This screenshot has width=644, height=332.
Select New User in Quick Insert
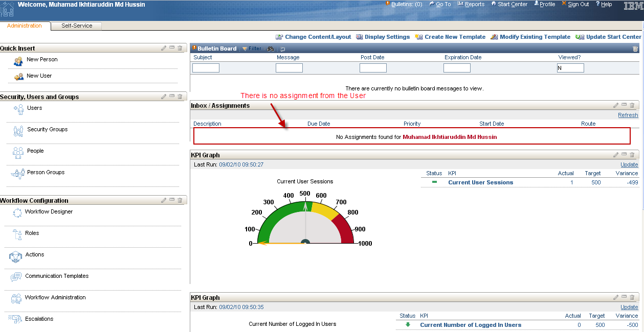(40, 76)
